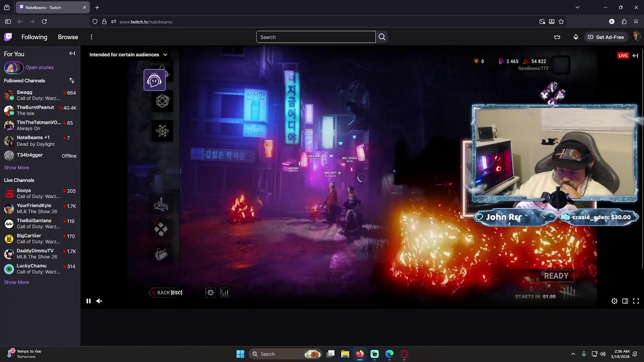Open extensions puzzle icon
Viewport: 644px width, 362px height.
(x=624, y=22)
